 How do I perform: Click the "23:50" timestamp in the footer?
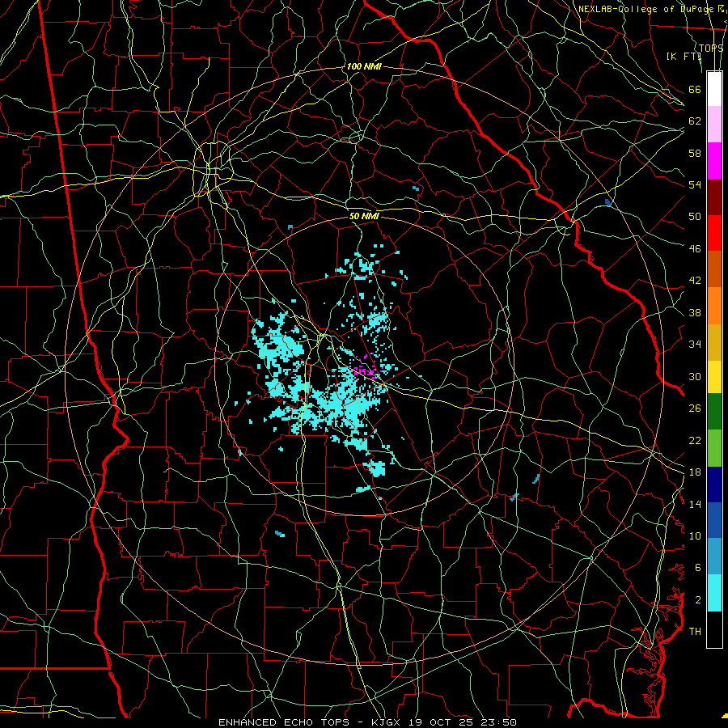tap(498, 722)
